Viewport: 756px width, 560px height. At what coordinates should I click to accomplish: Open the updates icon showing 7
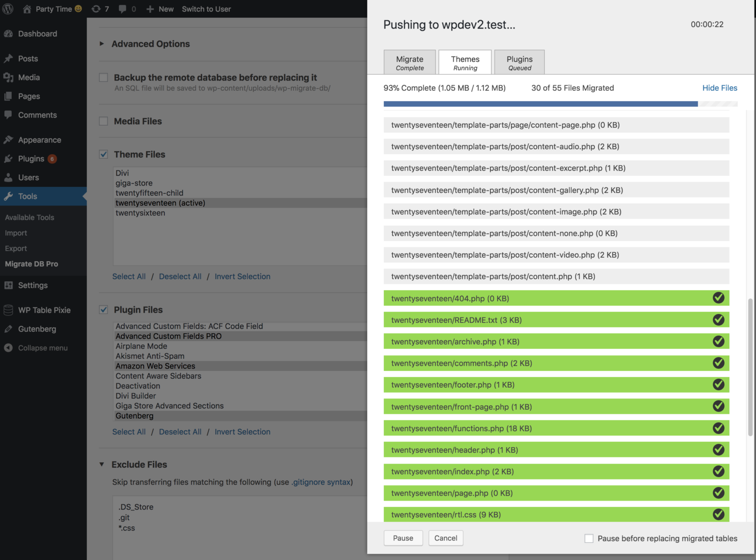(96, 9)
